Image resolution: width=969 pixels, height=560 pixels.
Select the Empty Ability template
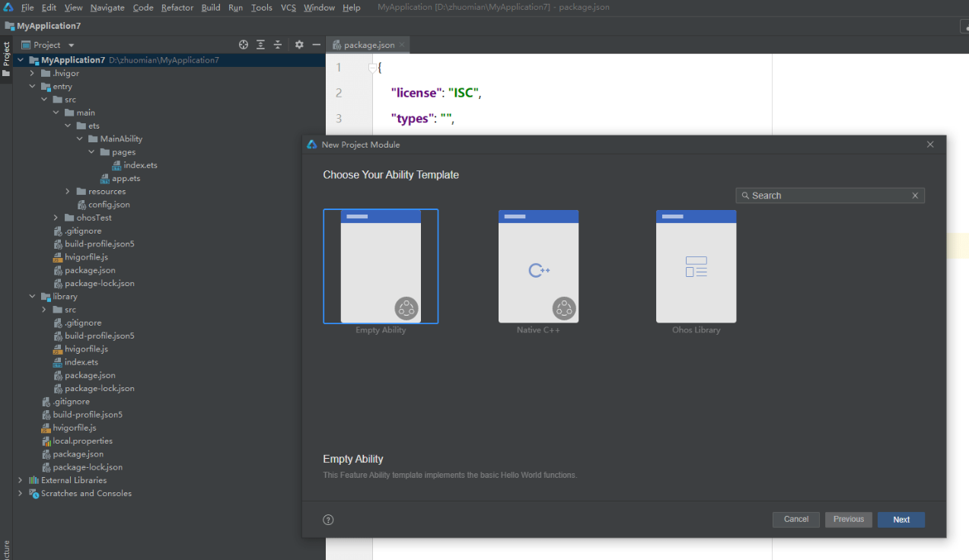point(381,266)
